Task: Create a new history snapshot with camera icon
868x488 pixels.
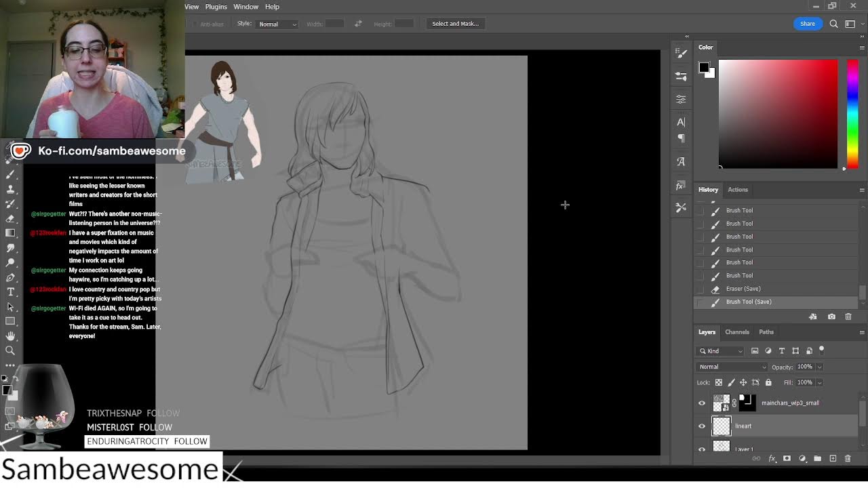Action: (x=831, y=317)
